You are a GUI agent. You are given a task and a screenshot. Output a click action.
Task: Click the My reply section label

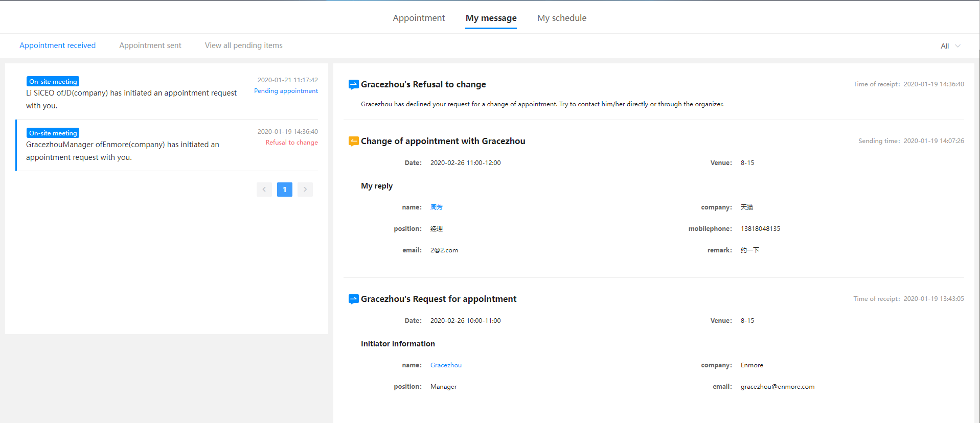(x=376, y=186)
